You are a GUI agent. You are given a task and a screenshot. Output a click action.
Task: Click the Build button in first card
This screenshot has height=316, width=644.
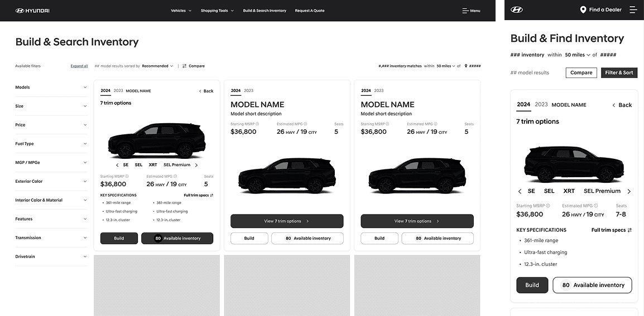pyautogui.click(x=119, y=239)
